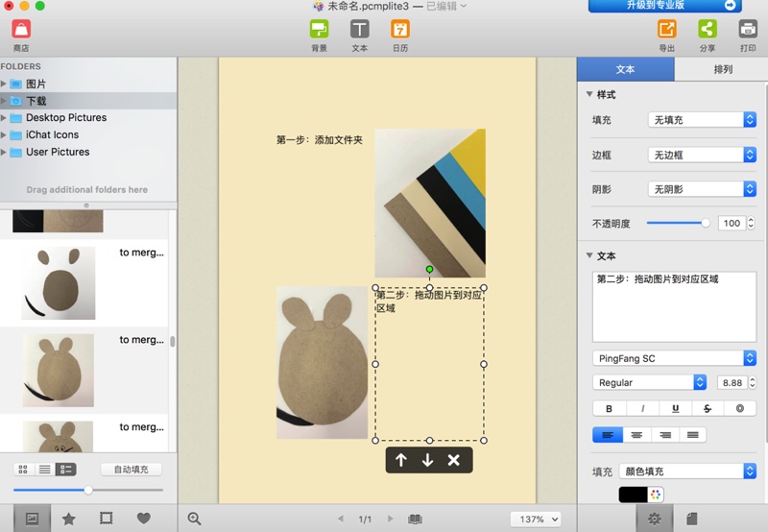This screenshot has width=768, height=532.
Task: Open the store (商店) icon
Action: tap(21, 29)
